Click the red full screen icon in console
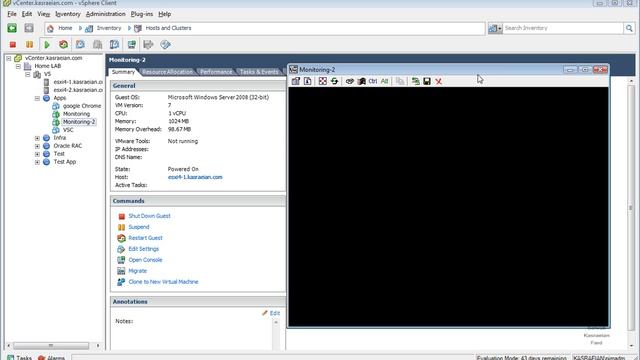 click(322, 81)
